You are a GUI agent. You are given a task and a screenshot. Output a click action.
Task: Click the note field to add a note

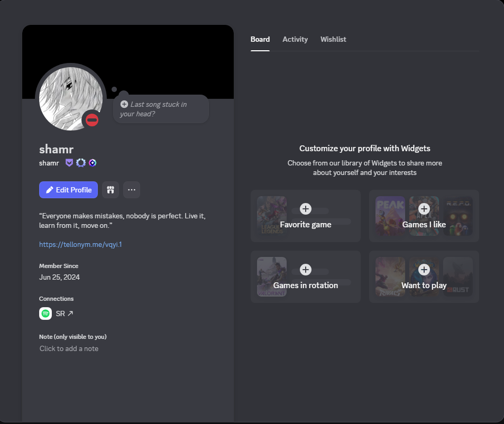click(x=69, y=349)
